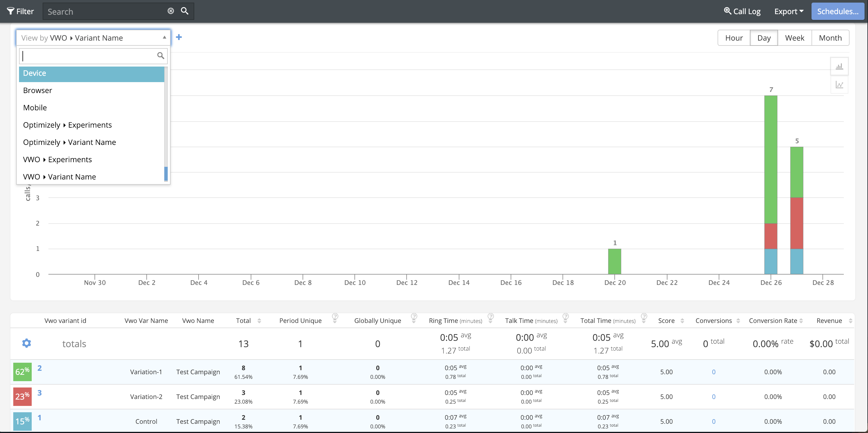Click the Filter funnel icon
Image resolution: width=868 pixels, height=433 pixels.
(10, 11)
